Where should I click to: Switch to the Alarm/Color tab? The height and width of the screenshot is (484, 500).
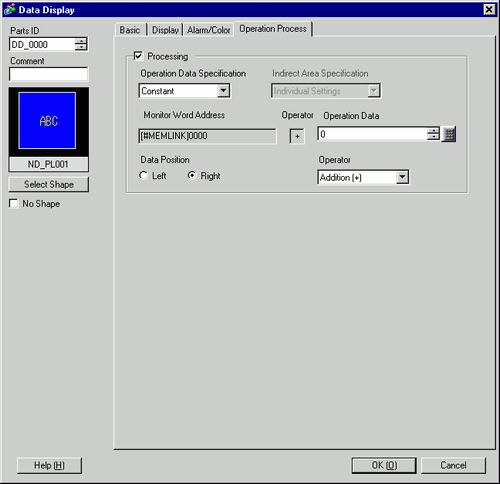(209, 30)
